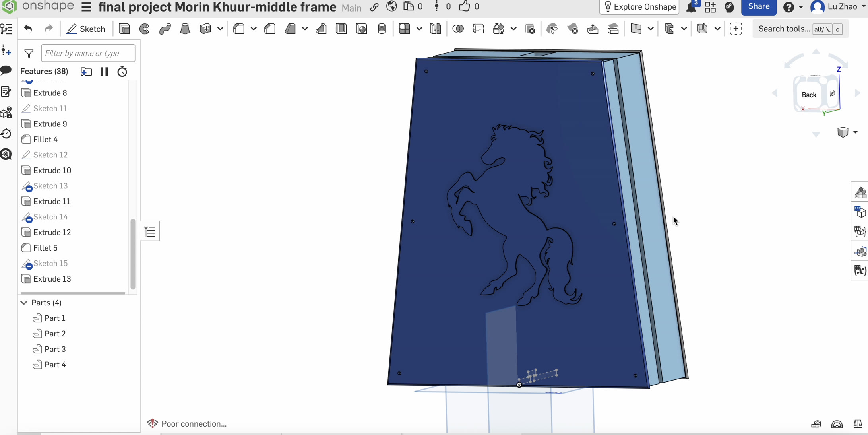Viewport: 868px width, 435px height.
Task: Open fillet tool options dropdown
Action: point(253,29)
